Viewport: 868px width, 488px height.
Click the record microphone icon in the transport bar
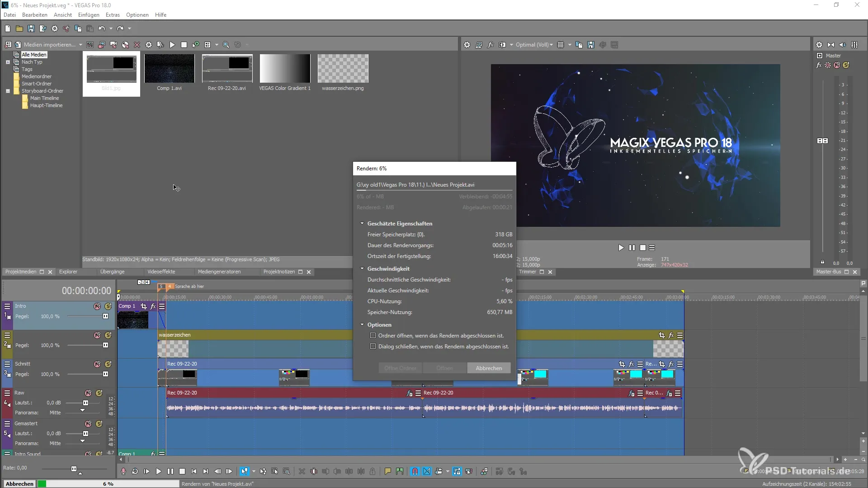coord(123,471)
